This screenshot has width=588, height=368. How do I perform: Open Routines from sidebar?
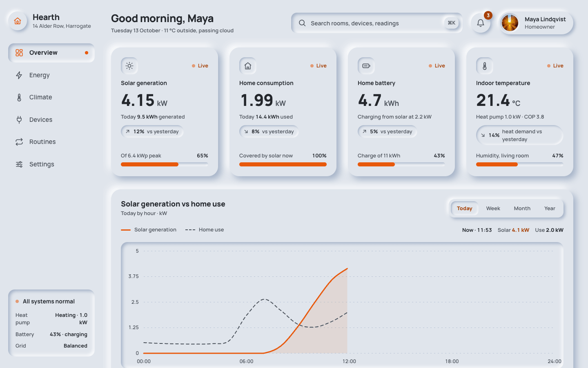point(51,142)
